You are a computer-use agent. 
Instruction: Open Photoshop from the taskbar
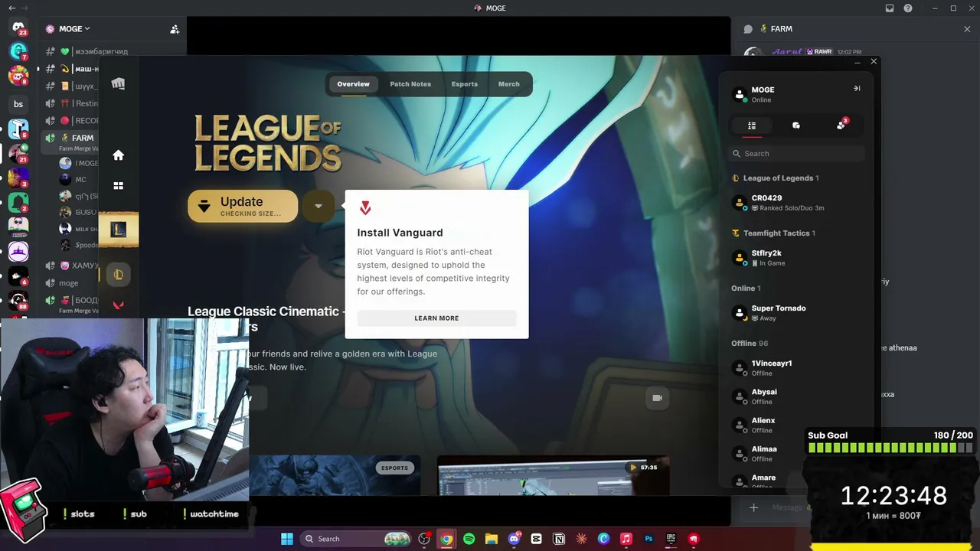click(x=648, y=539)
